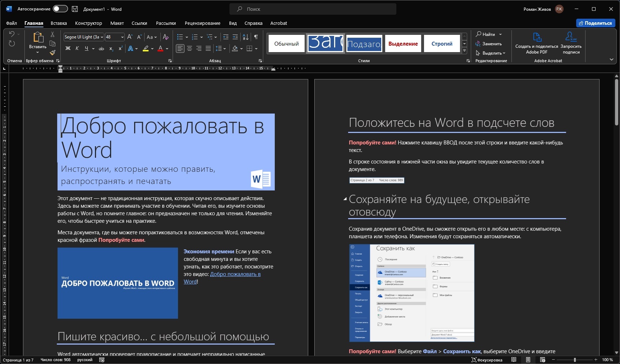This screenshot has width=620, height=364.
Task: Toggle display of paragraph marks (¶)
Action: coord(256,37)
